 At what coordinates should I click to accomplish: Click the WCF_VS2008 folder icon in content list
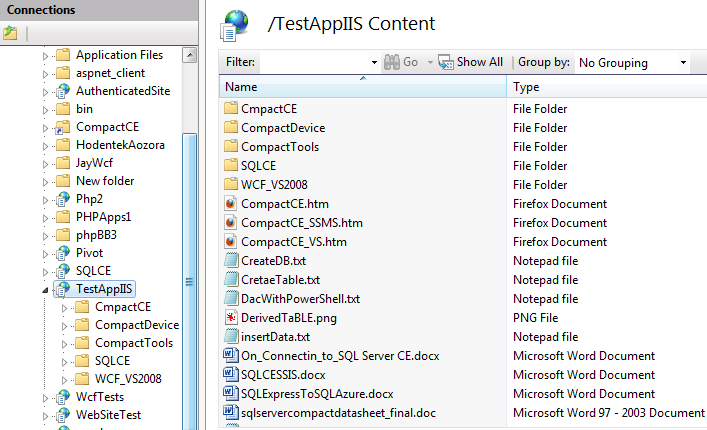231,184
